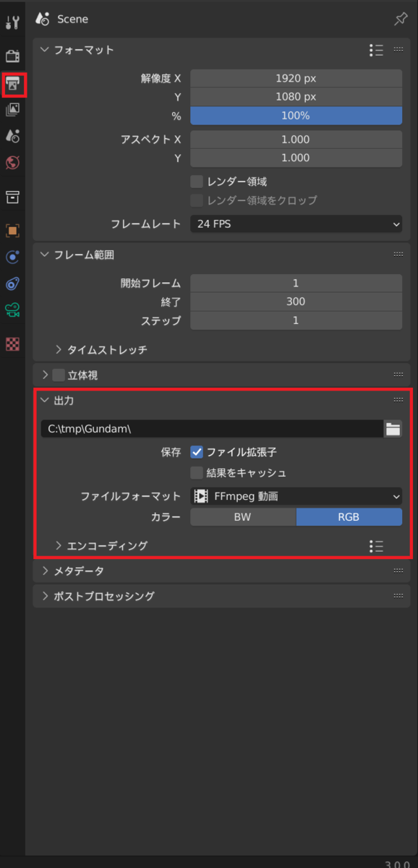Open the フレームレート 24 FPS dropdown

click(x=296, y=224)
